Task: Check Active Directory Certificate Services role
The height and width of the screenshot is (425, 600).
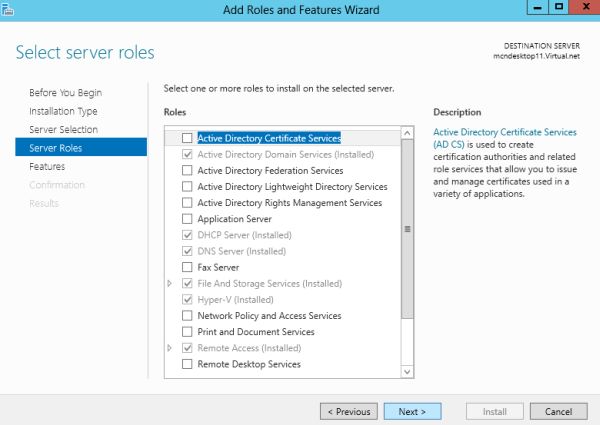Action: click(187, 139)
